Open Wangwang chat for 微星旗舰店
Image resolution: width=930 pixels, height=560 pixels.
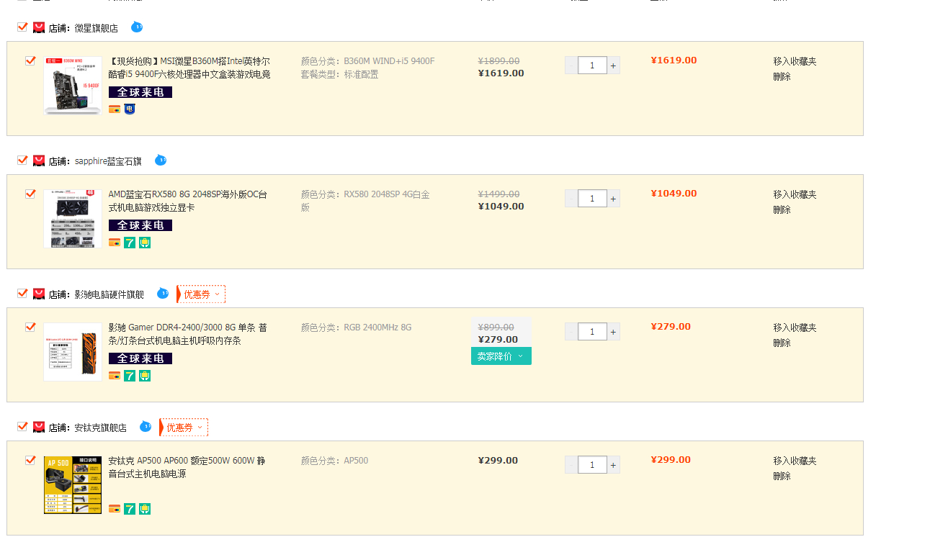point(137,27)
